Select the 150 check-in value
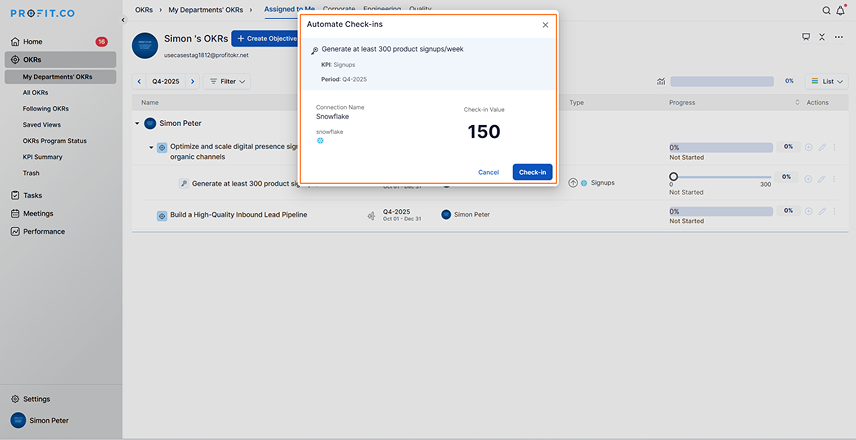Viewport: 856px width, 440px height. 484,132
